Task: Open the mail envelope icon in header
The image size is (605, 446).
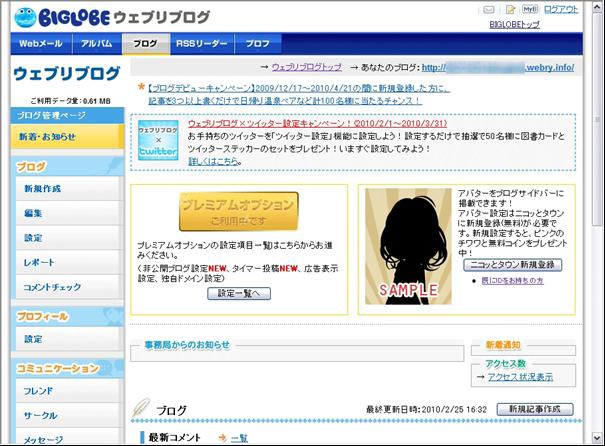Action: tap(489, 10)
